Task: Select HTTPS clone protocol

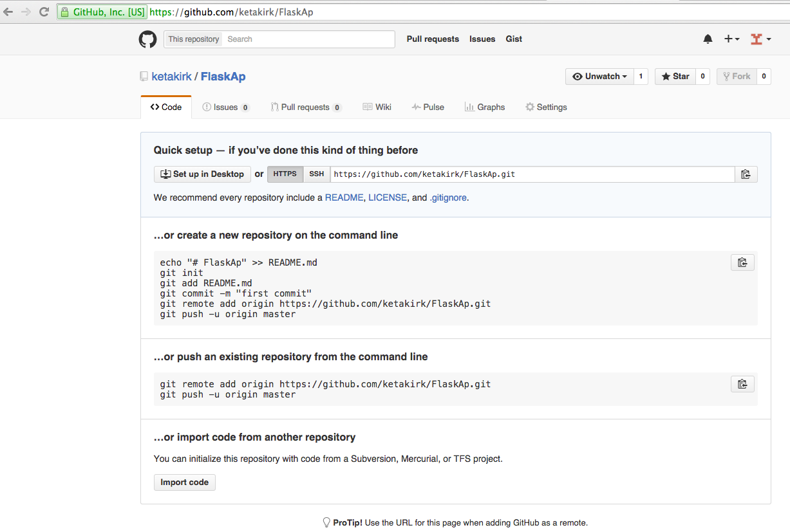Action: (x=285, y=174)
